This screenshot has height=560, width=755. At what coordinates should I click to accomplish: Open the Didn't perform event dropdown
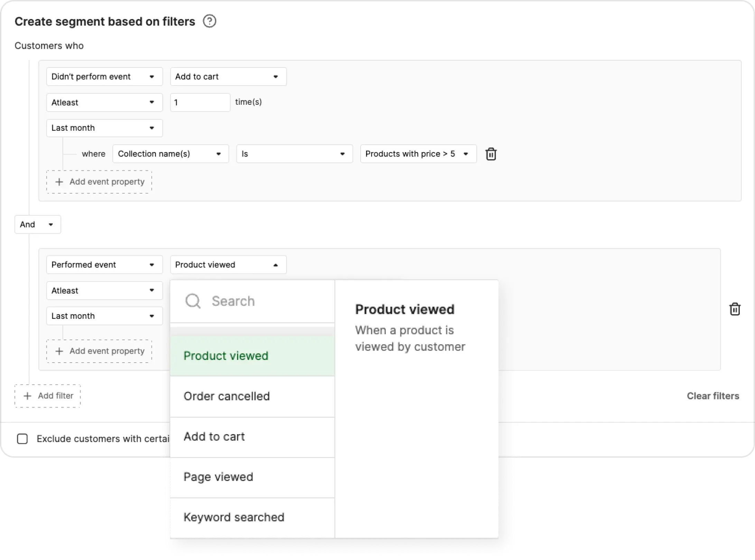click(x=104, y=77)
